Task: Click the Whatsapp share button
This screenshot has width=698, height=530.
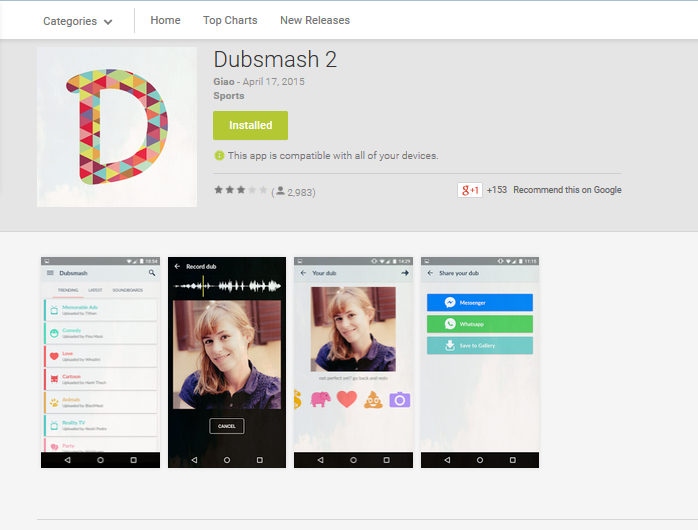Action: tap(480, 324)
